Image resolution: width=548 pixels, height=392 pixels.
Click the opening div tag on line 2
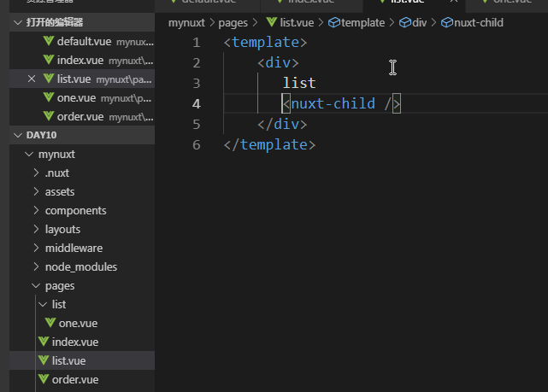278,63
